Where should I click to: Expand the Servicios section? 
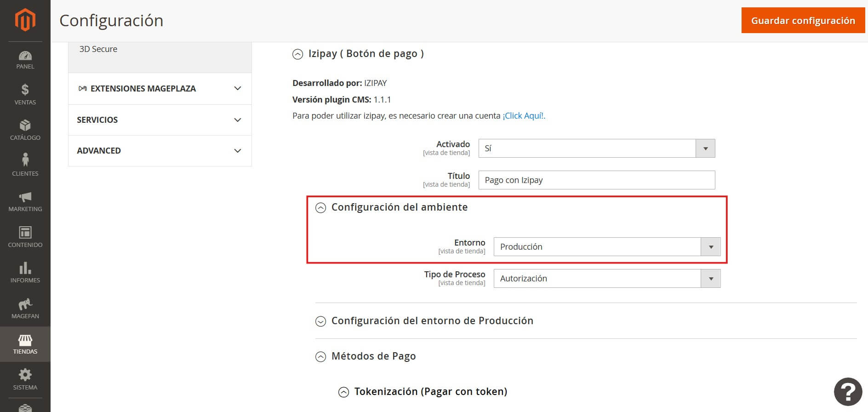coord(160,120)
